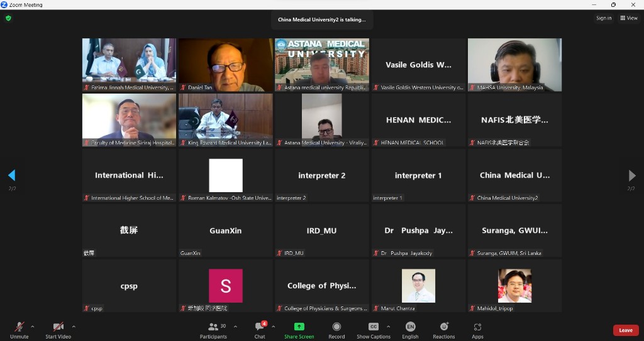Open caption options arrow beside Show Captions
Viewport: 644px width, 341px height.
click(388, 327)
